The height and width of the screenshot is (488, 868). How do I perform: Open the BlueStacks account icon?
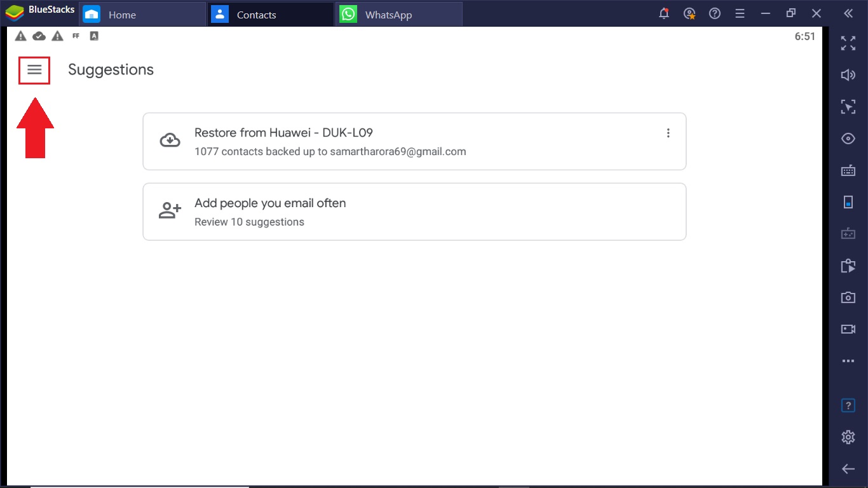689,13
